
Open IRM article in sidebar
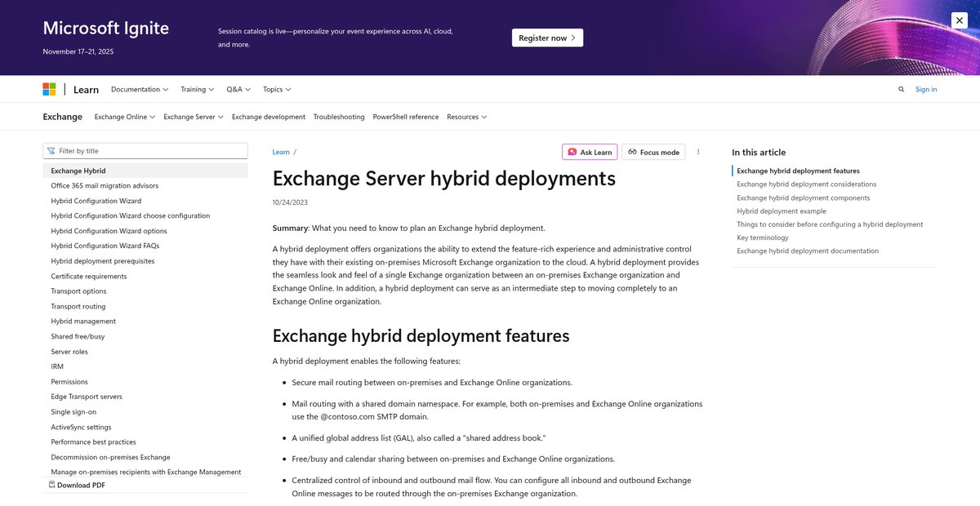57,366
